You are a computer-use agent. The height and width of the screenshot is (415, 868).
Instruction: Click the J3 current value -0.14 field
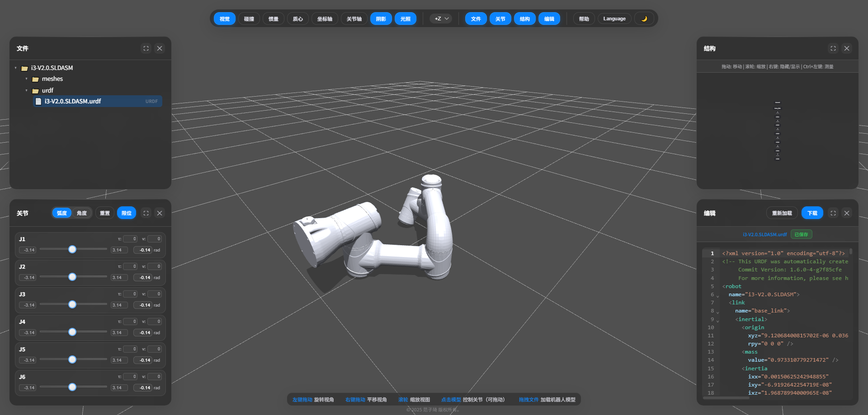[x=143, y=305]
